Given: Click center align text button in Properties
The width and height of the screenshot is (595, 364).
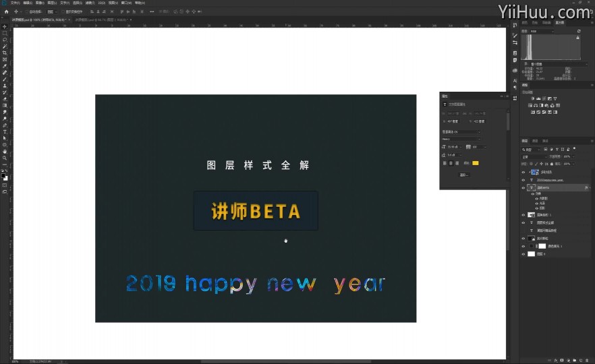Looking at the screenshot, I should (x=451, y=163).
